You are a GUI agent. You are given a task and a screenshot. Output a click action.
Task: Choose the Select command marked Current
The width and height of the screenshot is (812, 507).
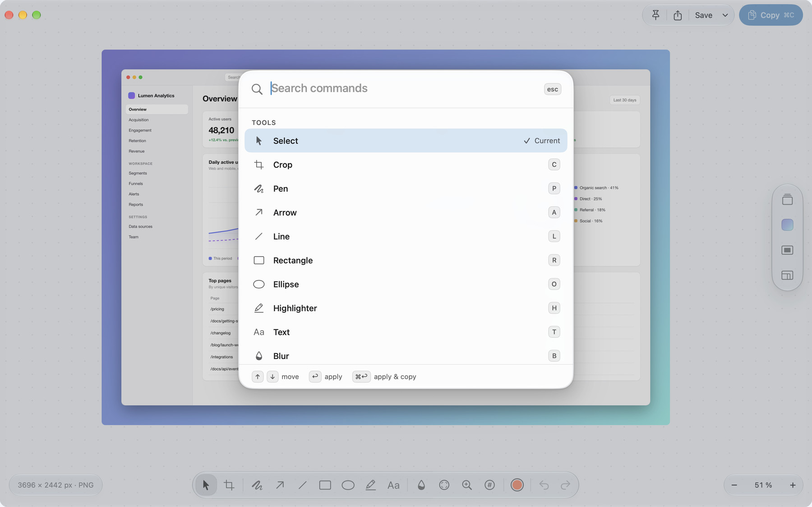pos(406,141)
